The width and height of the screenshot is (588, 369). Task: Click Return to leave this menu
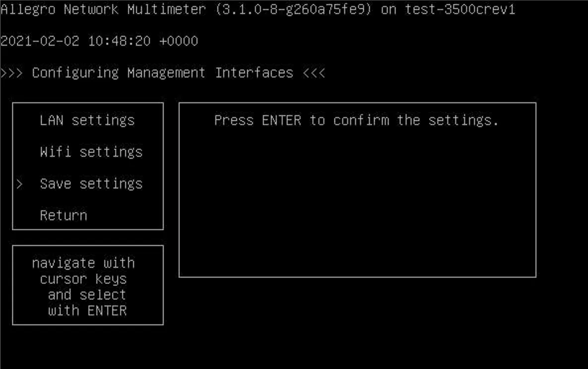pyautogui.click(x=63, y=215)
